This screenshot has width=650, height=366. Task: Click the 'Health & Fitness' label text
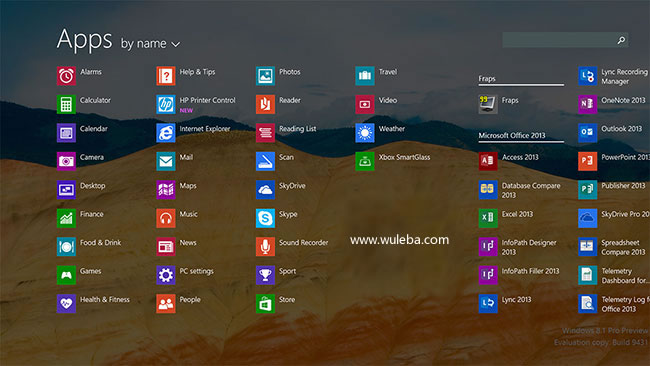(x=105, y=299)
